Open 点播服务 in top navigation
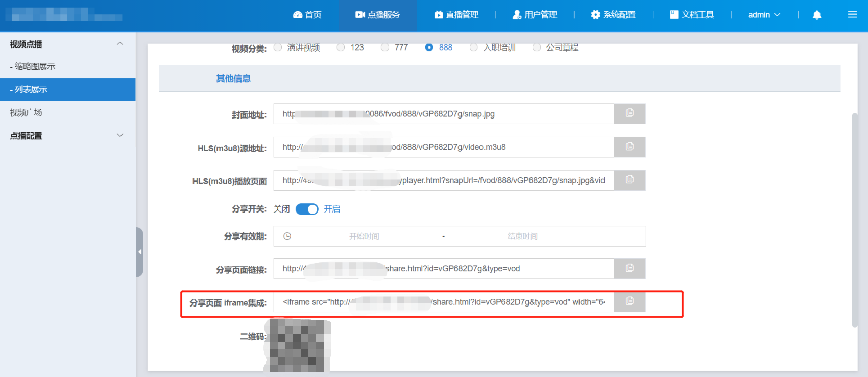Viewport: 868px width, 377px height. pyautogui.click(x=378, y=15)
